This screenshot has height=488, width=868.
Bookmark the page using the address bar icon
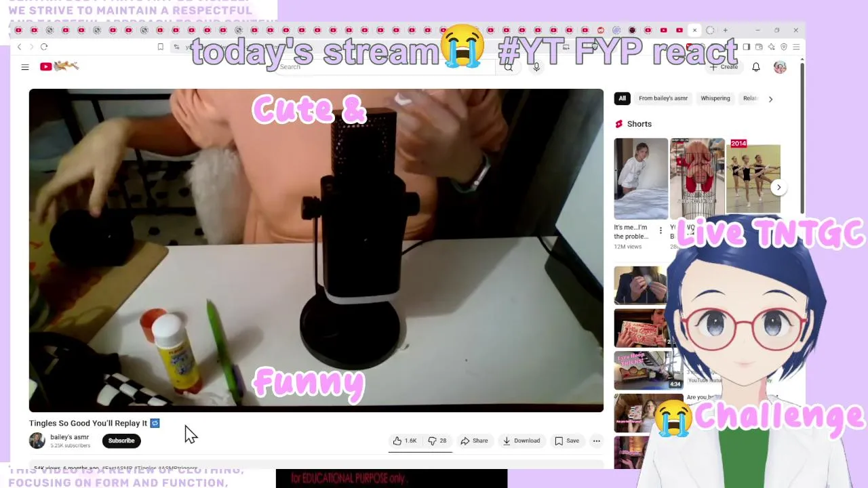tap(160, 47)
